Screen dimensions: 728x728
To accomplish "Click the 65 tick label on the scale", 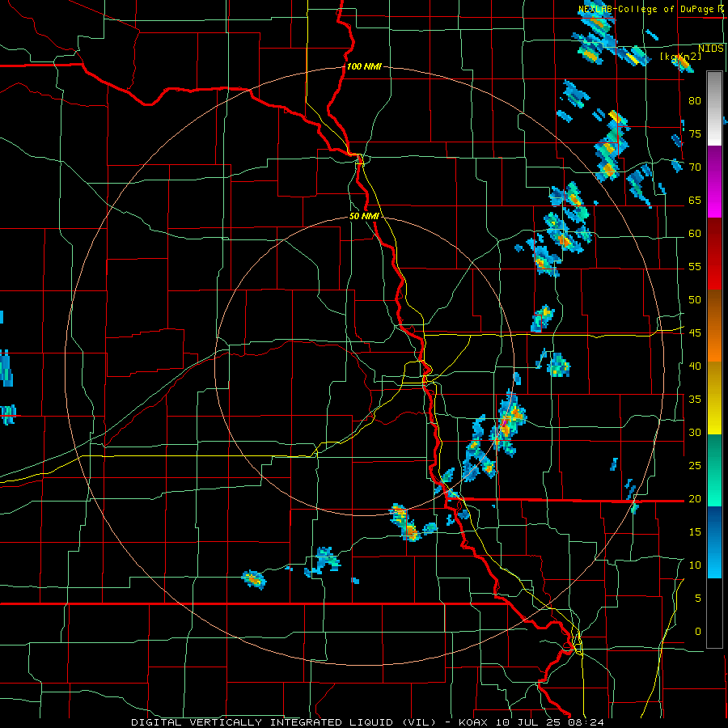I will click(695, 200).
